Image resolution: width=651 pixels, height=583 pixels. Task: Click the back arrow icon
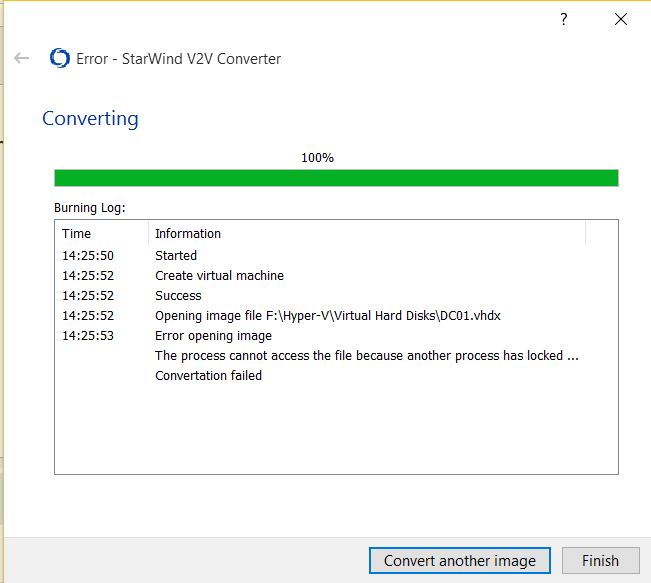click(x=22, y=58)
